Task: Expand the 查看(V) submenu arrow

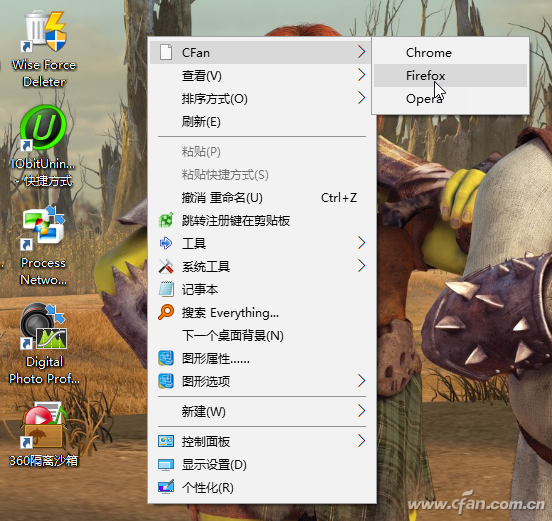Action: tap(361, 75)
